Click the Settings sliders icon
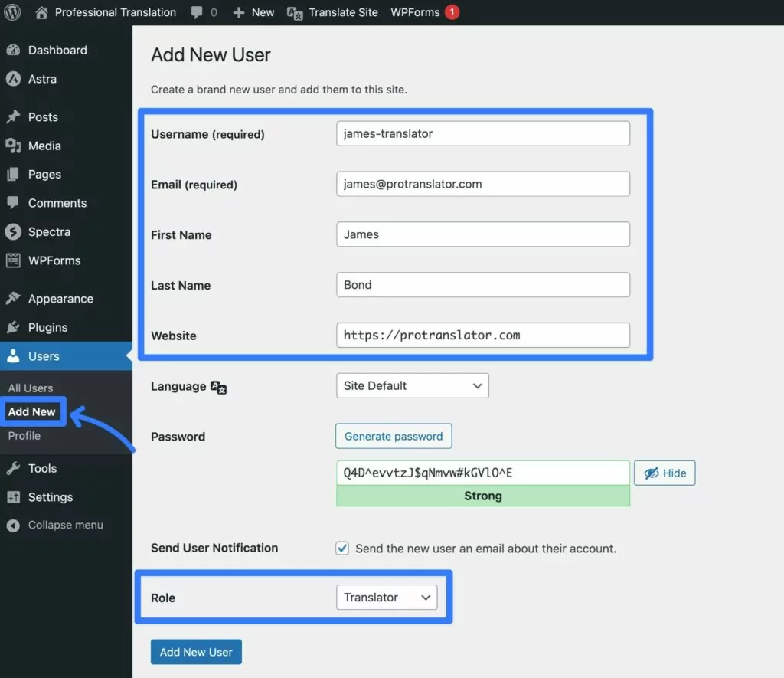 pyautogui.click(x=14, y=497)
